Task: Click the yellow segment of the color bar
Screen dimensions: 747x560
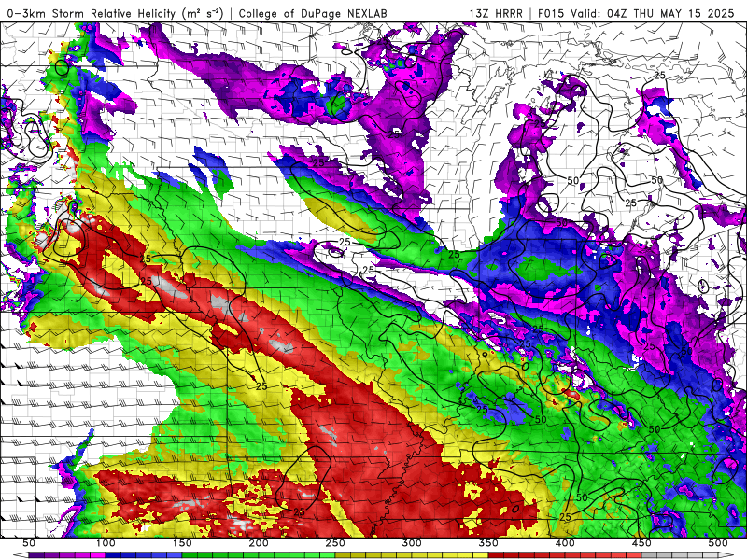Action: click(x=412, y=555)
